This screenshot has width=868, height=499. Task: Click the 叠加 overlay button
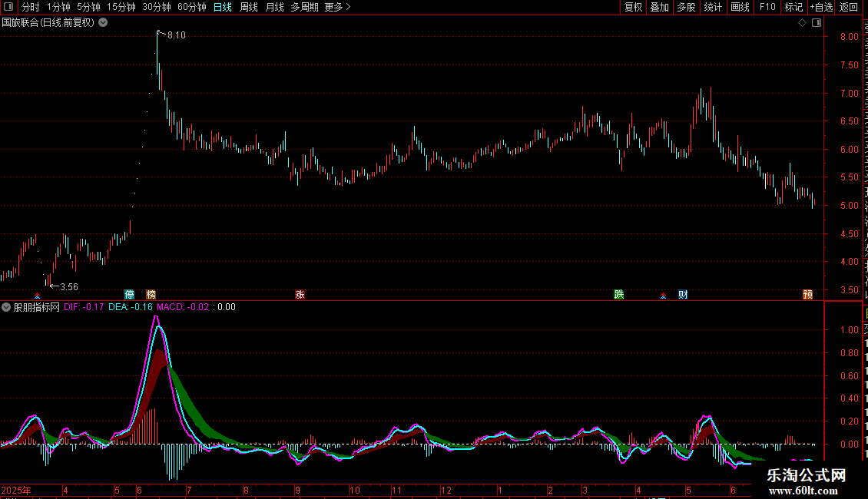point(660,7)
